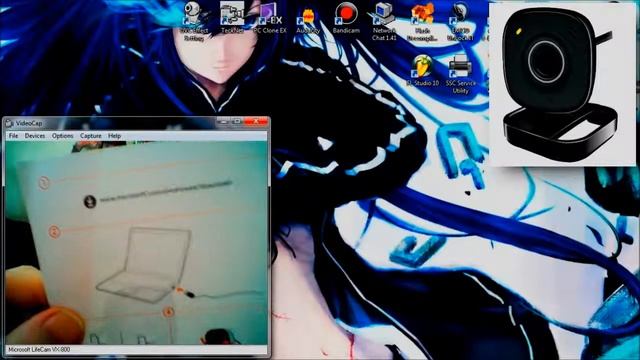Image resolution: width=640 pixels, height=360 pixels.
Task: Click the VideoCap title bar icon
Action: coord(9,123)
